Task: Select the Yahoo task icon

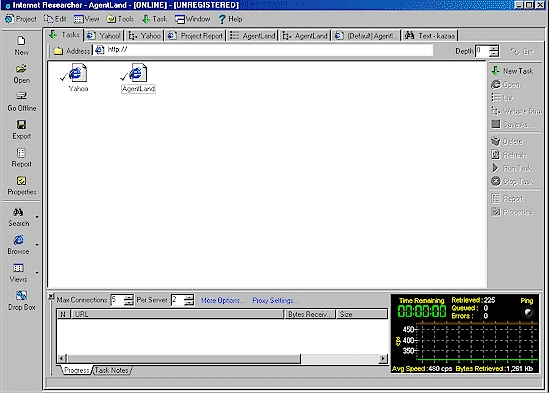Action: [78, 74]
